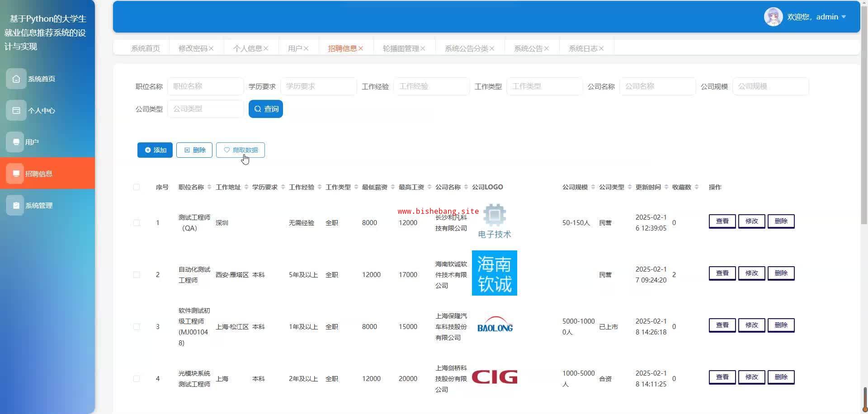The width and height of the screenshot is (868, 414).
Task: Tick the select-all header checkbox
Action: click(137, 187)
